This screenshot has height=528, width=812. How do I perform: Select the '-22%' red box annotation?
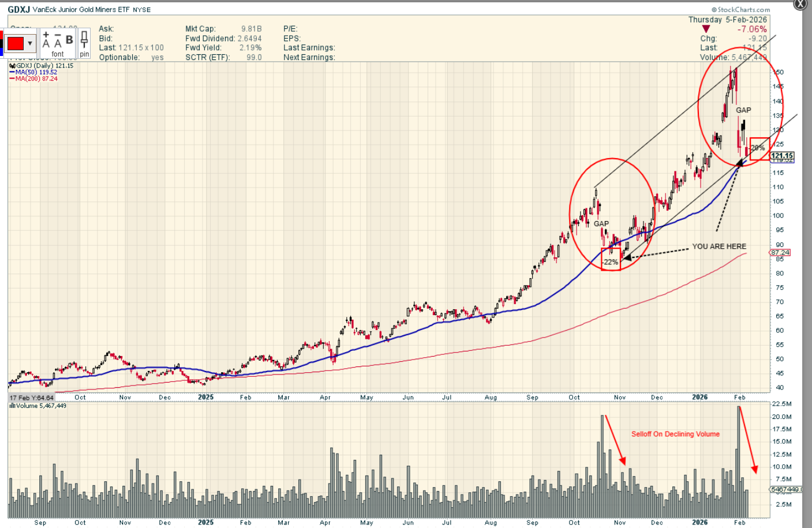click(611, 261)
